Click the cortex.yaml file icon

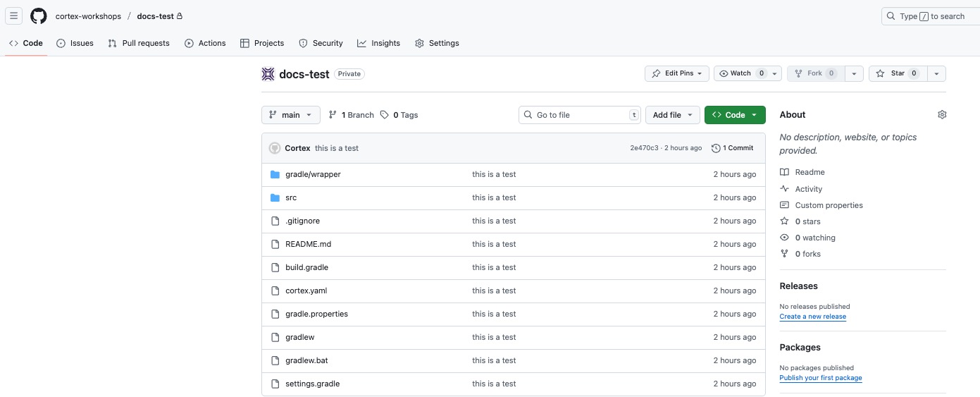pyautogui.click(x=275, y=291)
